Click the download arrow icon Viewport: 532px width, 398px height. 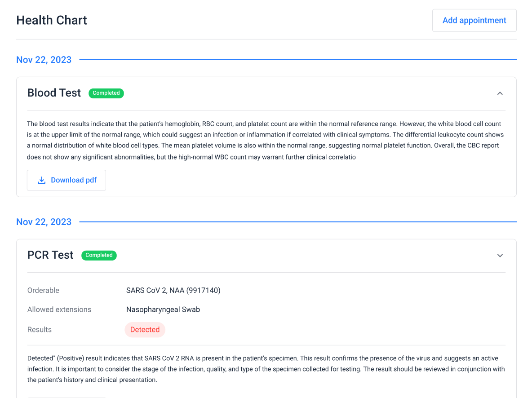point(42,180)
